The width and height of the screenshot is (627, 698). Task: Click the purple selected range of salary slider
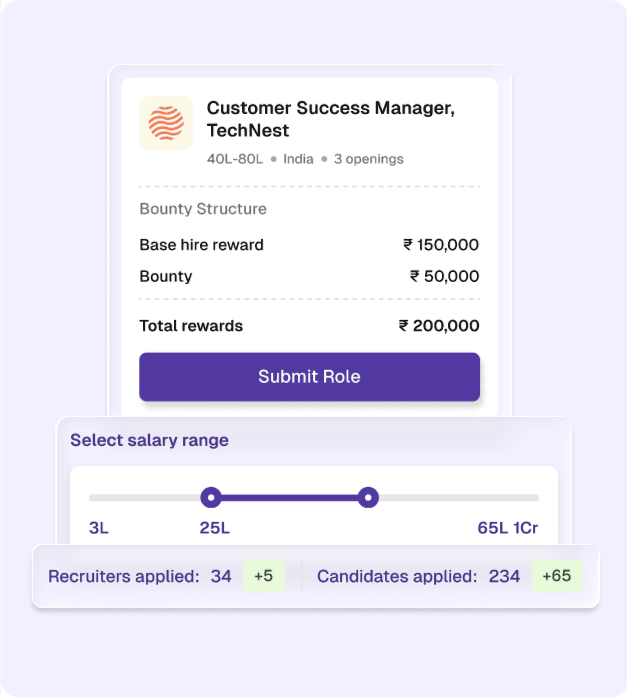(290, 497)
